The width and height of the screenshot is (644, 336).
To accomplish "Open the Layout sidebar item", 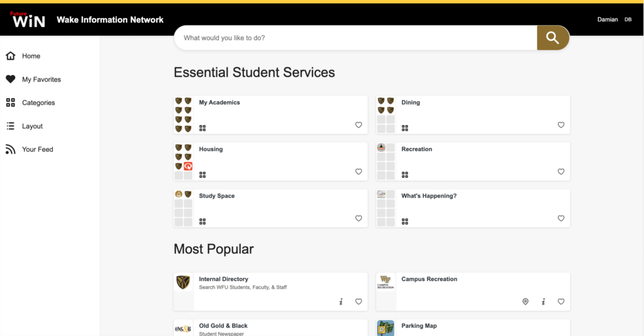I will coord(33,126).
